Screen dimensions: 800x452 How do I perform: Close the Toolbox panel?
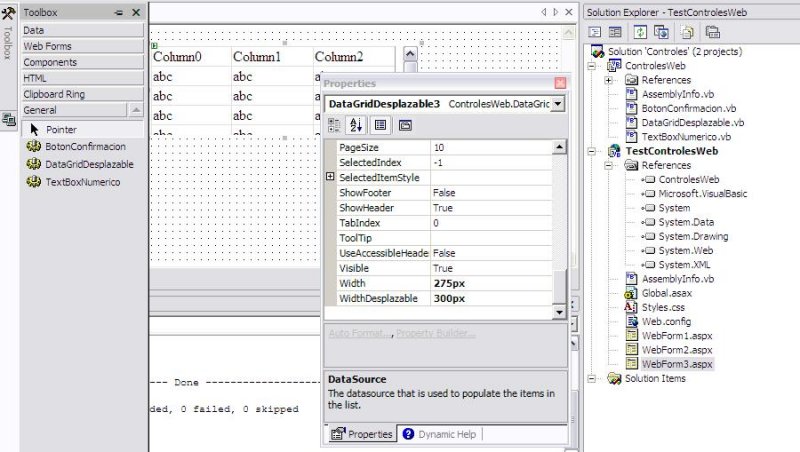coord(136,12)
